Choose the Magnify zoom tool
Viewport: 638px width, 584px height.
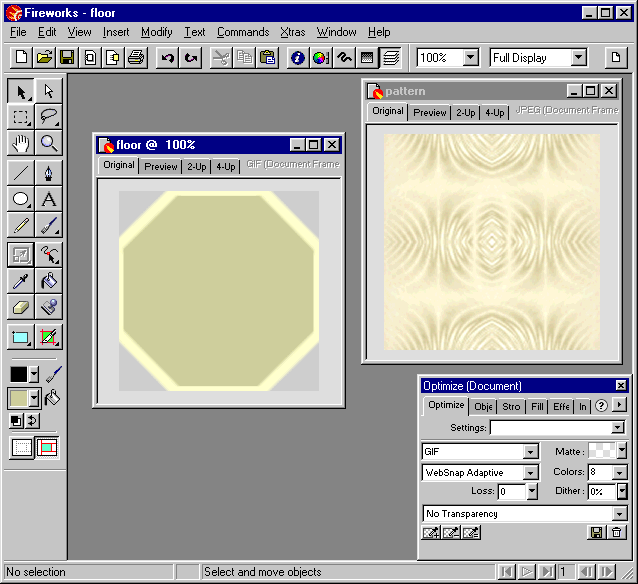tap(48, 144)
